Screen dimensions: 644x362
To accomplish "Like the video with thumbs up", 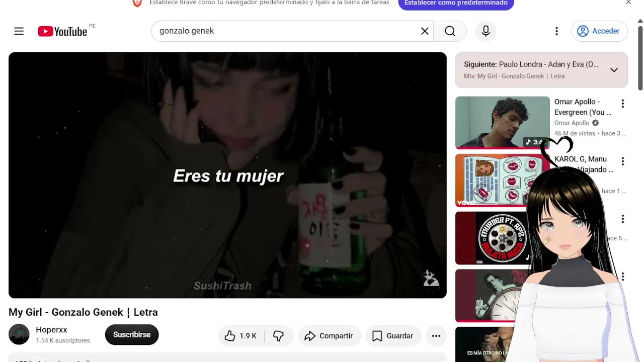I will 240,336.
